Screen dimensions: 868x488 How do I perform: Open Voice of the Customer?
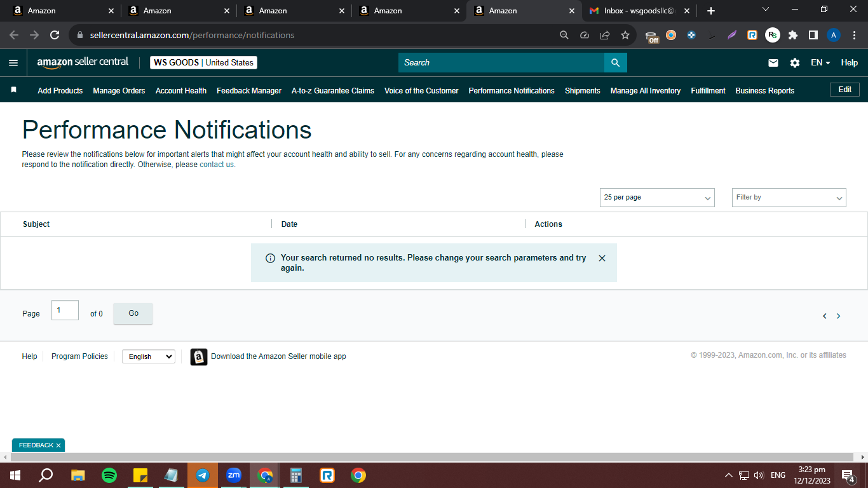point(421,91)
